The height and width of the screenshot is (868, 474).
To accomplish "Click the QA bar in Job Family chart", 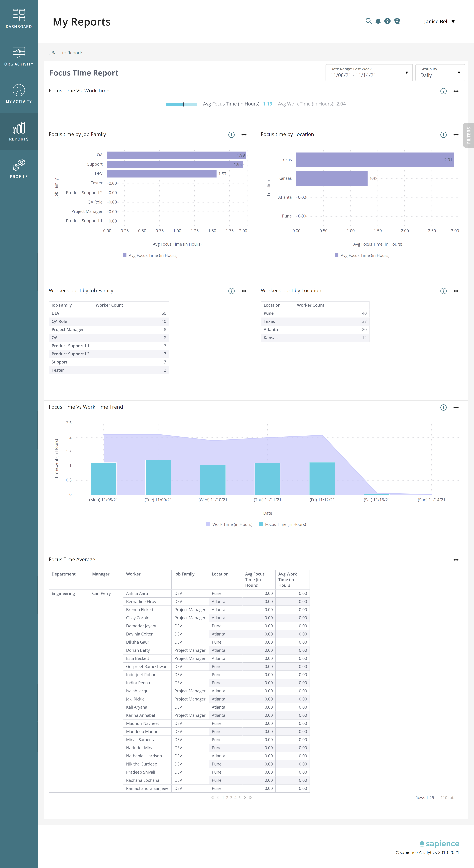I will (177, 155).
